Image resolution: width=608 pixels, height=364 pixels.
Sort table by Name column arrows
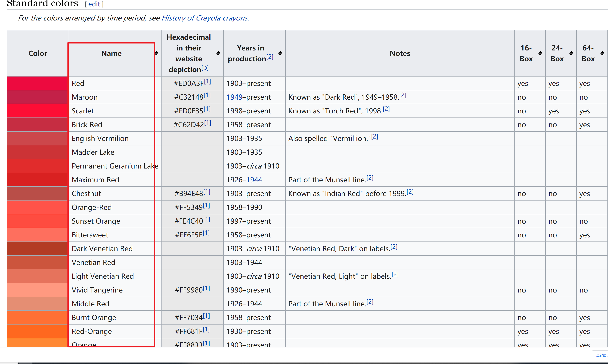tap(157, 53)
